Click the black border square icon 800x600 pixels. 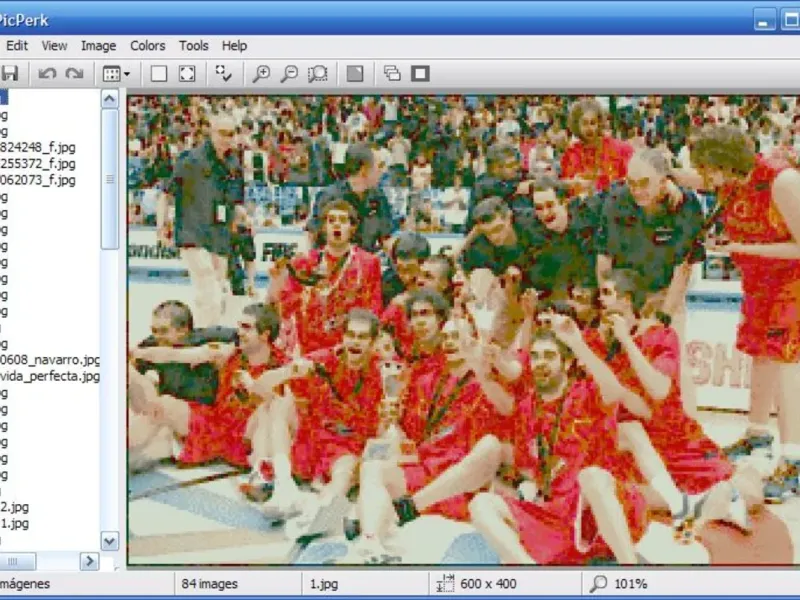[420, 73]
